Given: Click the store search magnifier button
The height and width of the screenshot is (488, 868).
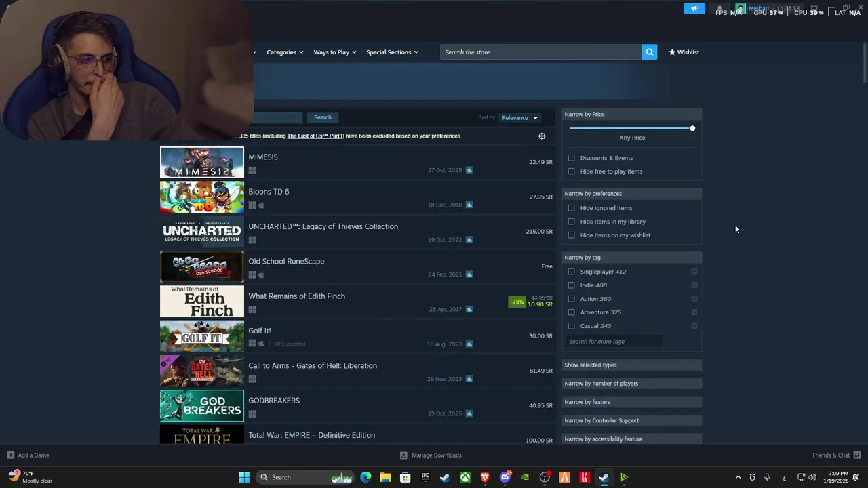Looking at the screenshot, I should click(649, 52).
